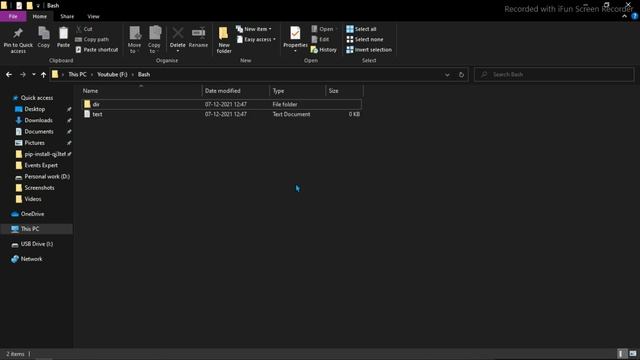Sort by the Type column header

(x=297, y=91)
